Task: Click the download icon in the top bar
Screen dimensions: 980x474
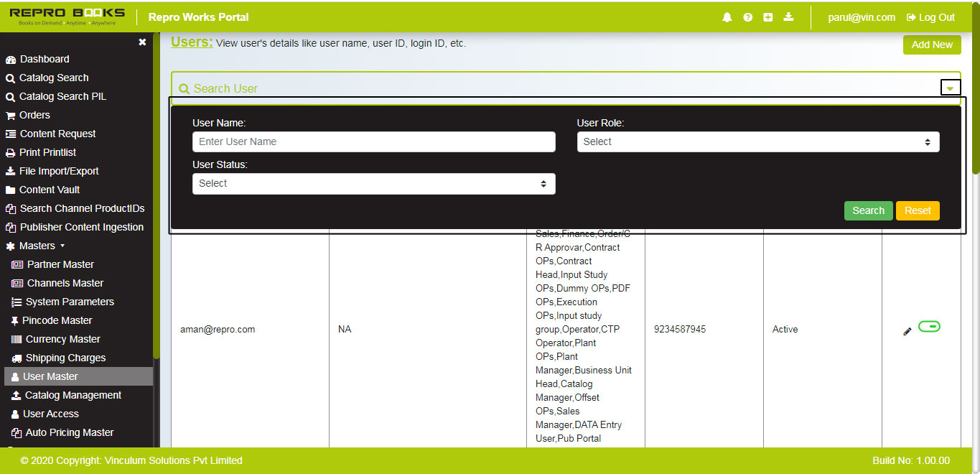Action: pyautogui.click(x=788, y=17)
